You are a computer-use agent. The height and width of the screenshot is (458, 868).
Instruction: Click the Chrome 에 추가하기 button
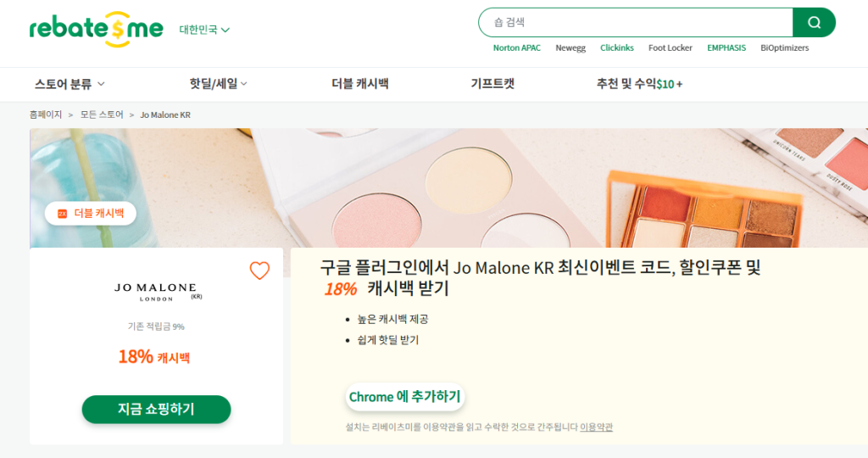tap(404, 397)
